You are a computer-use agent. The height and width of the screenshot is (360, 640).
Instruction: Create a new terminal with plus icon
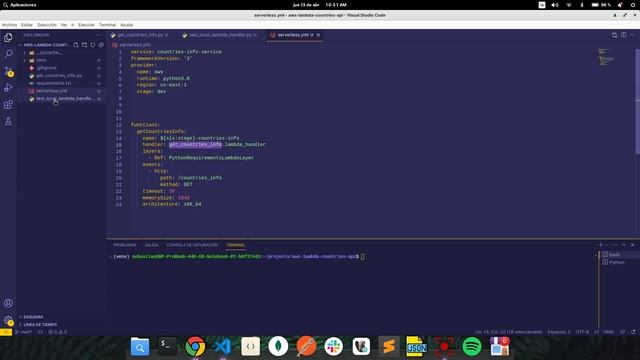tap(600, 245)
